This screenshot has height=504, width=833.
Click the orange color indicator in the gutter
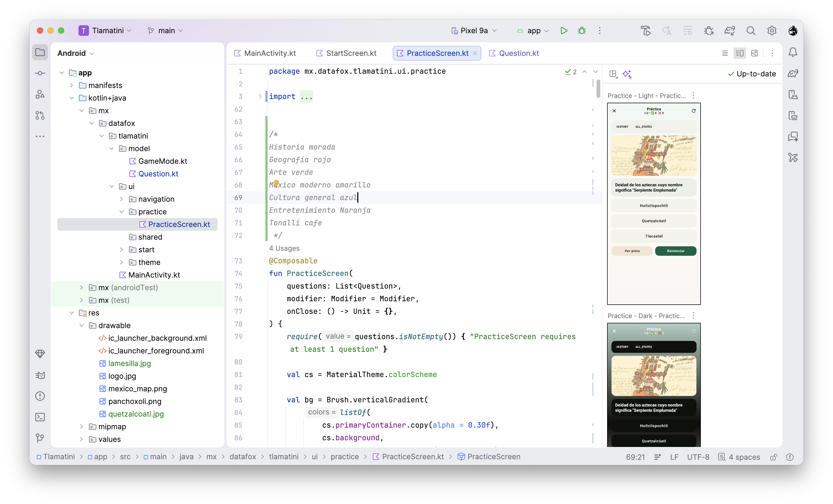pos(276,183)
